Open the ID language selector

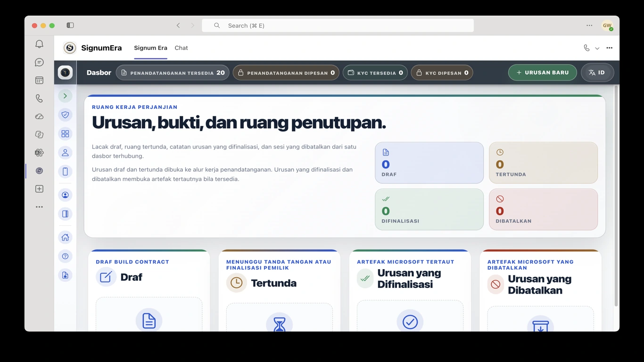tap(597, 73)
